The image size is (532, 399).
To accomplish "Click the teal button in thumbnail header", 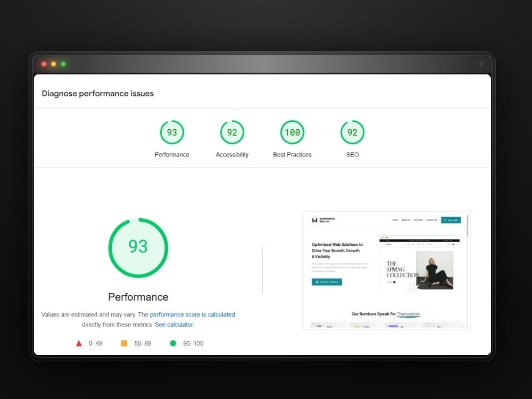I will pos(451,220).
